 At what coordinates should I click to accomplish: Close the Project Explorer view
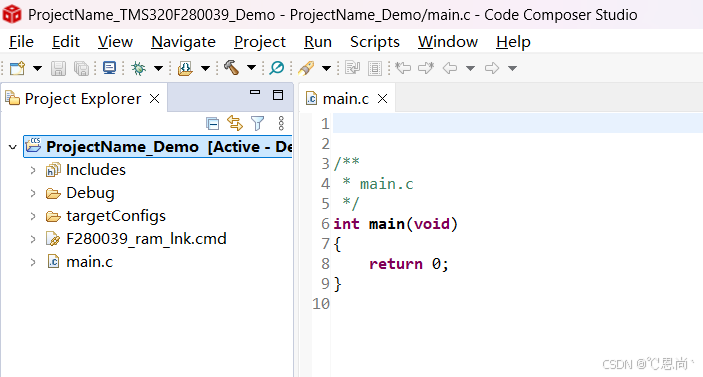[x=155, y=99]
